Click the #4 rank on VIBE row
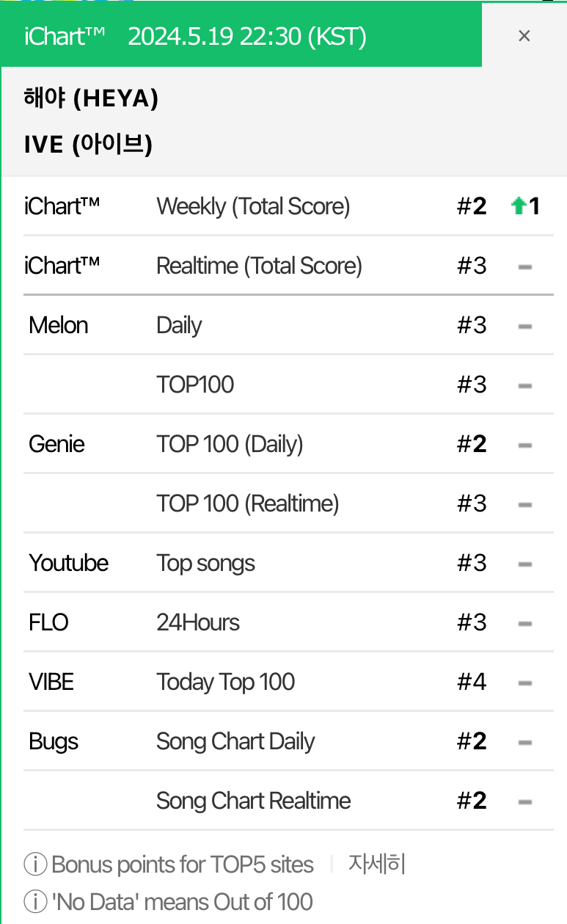 point(472,682)
